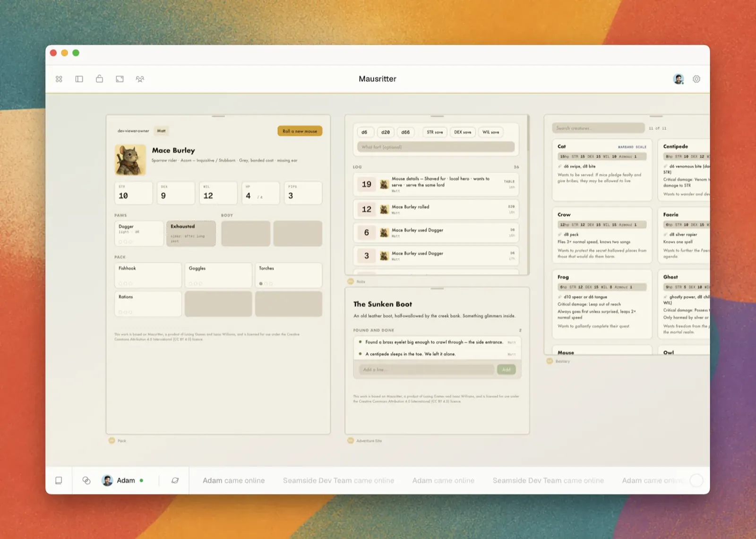
Task: Click the WIL stat box showing 12
Action: [218, 193]
